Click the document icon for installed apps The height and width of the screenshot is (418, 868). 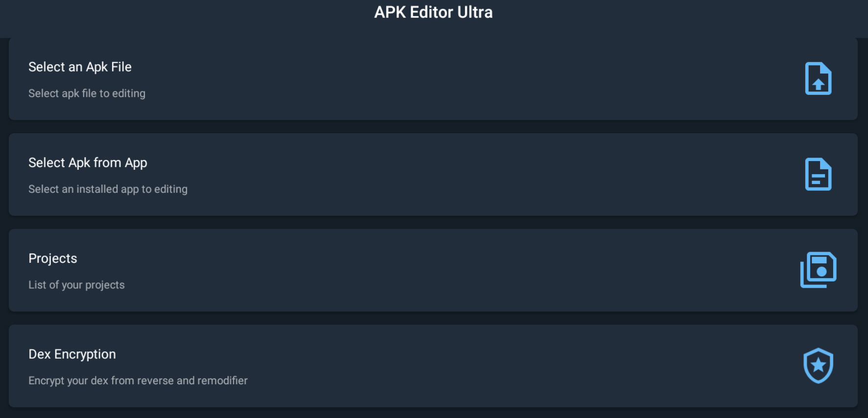coord(818,174)
